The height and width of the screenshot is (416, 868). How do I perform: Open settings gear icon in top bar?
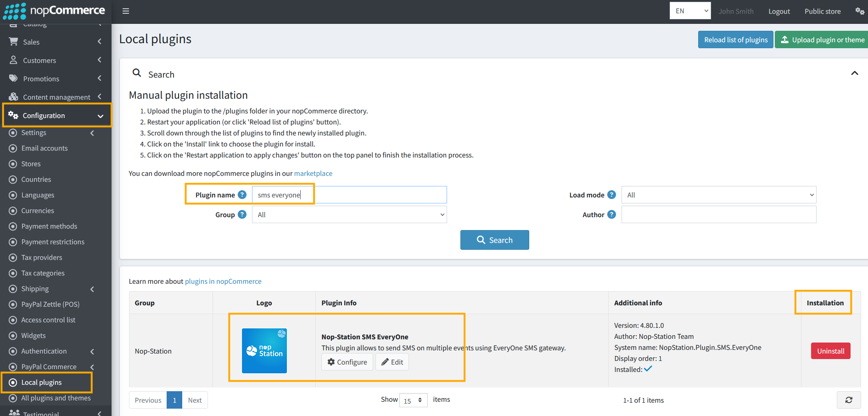point(860,11)
